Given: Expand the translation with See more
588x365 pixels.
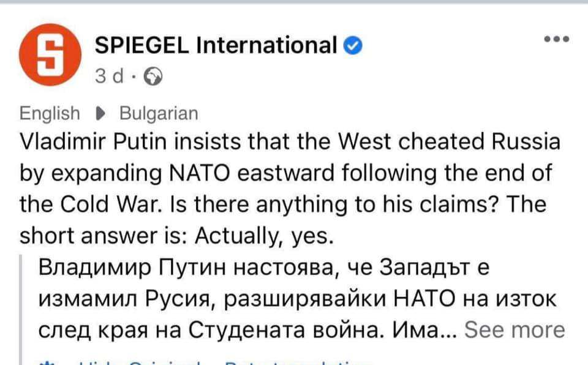Looking at the screenshot, I should pyautogui.click(x=514, y=330).
